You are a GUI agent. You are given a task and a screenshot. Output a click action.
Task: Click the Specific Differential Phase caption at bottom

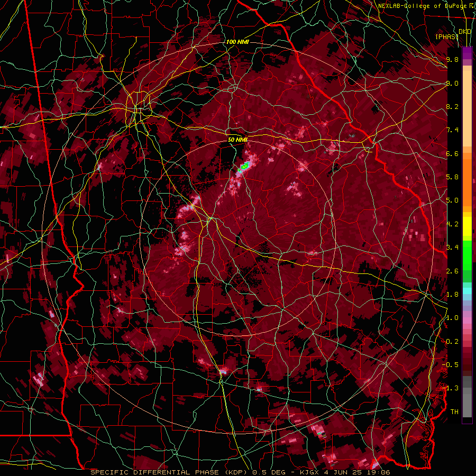pyautogui.click(x=240, y=472)
